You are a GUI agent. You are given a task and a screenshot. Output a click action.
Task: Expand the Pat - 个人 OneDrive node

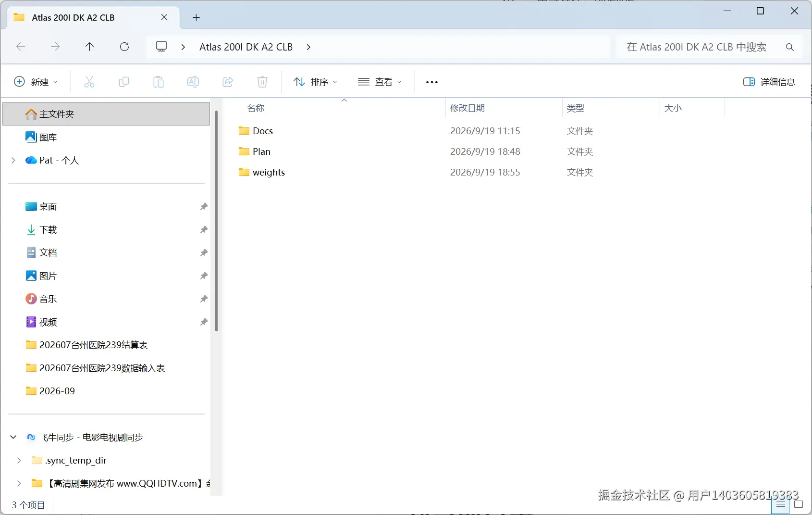[13, 160]
